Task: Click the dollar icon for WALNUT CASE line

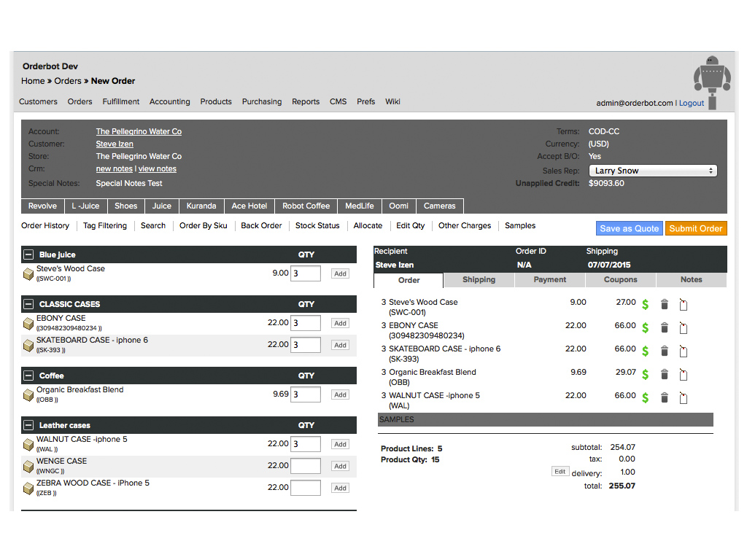Action: point(645,397)
